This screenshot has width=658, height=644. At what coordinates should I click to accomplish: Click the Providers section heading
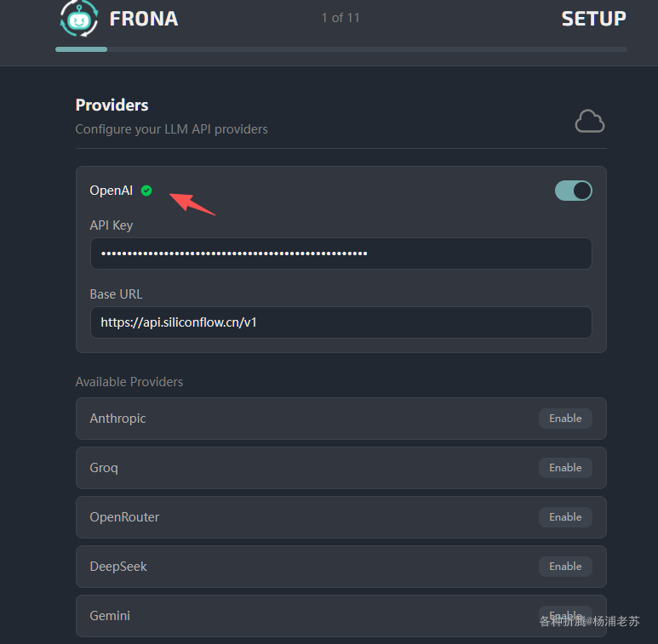(x=112, y=105)
